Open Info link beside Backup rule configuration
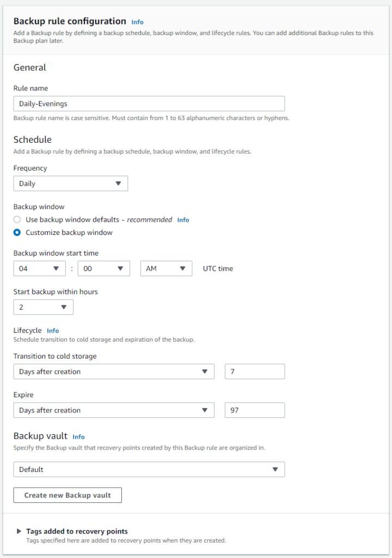 pos(138,22)
